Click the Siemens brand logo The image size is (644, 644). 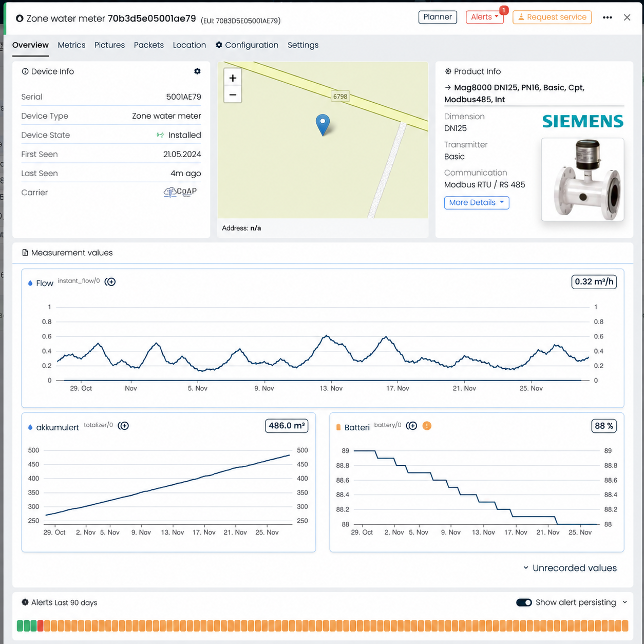[583, 121]
